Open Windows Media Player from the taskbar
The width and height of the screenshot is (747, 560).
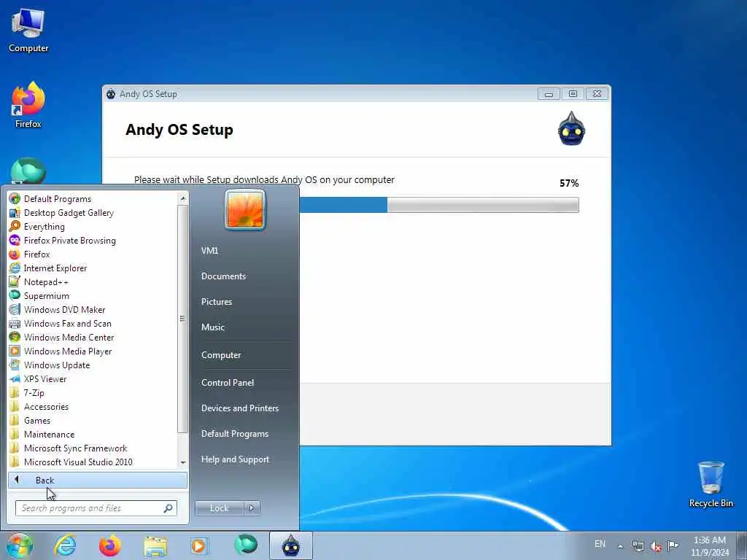coord(198,545)
